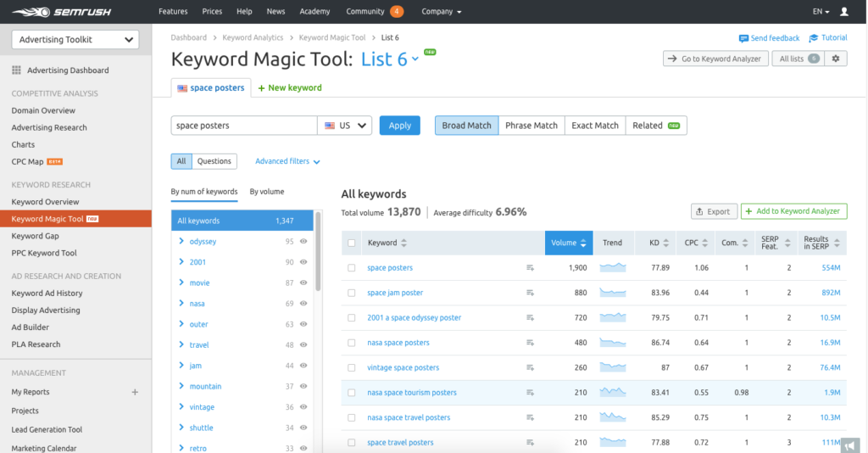Click the Keyword Analytics breadcrumb
Image resolution: width=868 pixels, height=453 pixels.
point(253,37)
